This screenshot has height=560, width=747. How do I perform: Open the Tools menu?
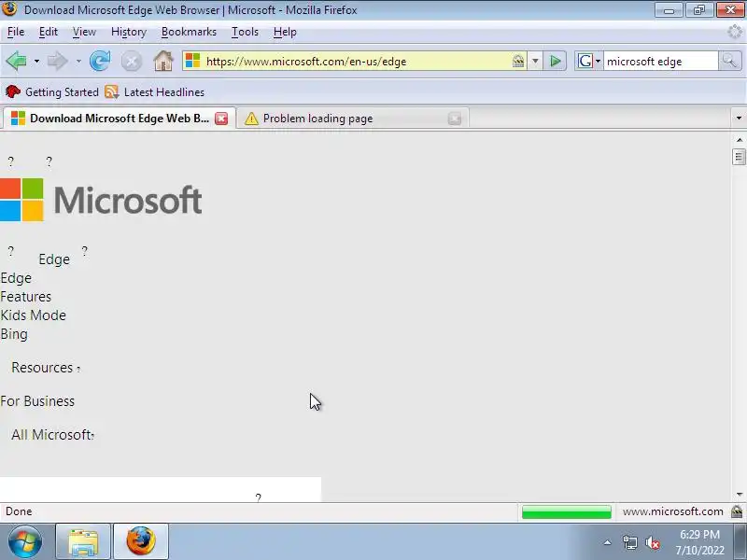(x=245, y=32)
